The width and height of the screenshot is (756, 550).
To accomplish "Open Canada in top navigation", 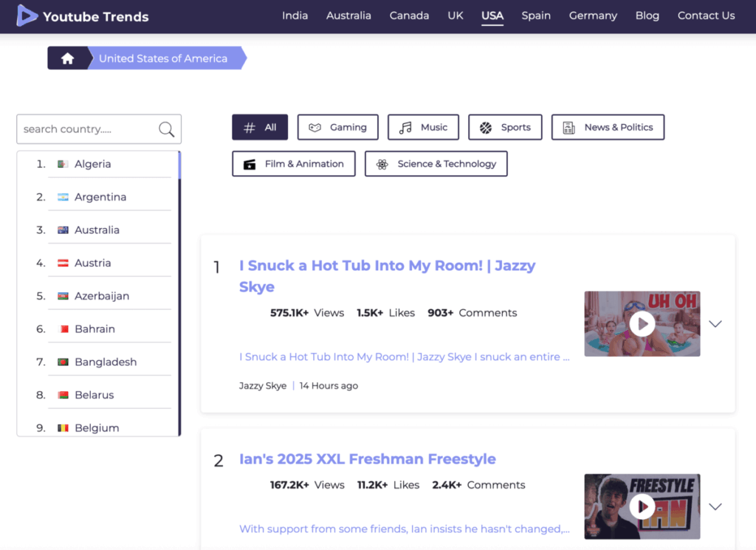I will tap(409, 16).
